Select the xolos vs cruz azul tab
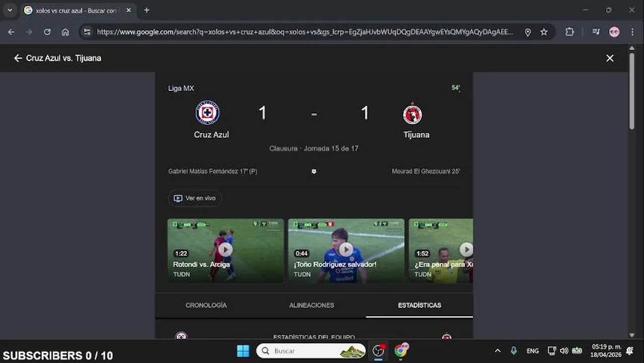This screenshot has width=644, height=363. tap(78, 10)
